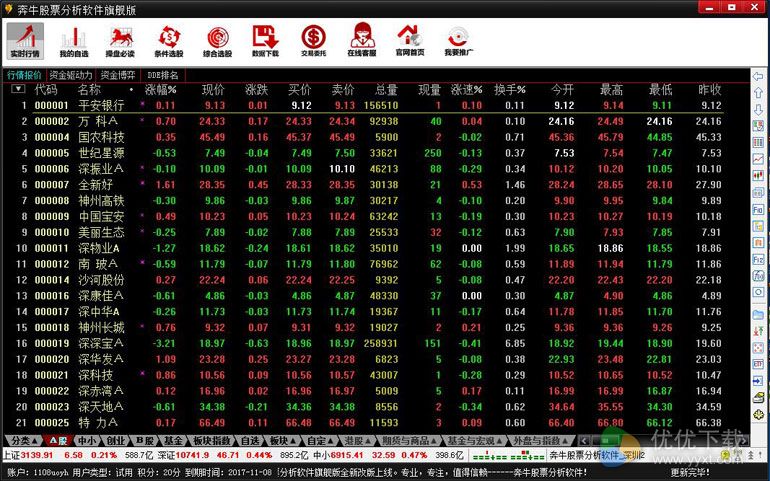The image size is (770, 481).
Task: Select the 板块指数 bottom tab
Action: click(x=212, y=441)
